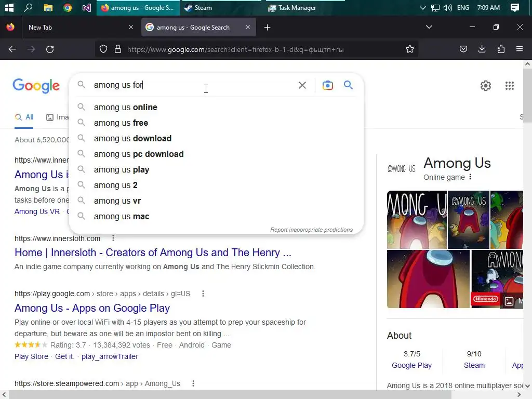Select suggestion among us free
Image resolution: width=532 pixels, height=399 pixels.
point(216,123)
